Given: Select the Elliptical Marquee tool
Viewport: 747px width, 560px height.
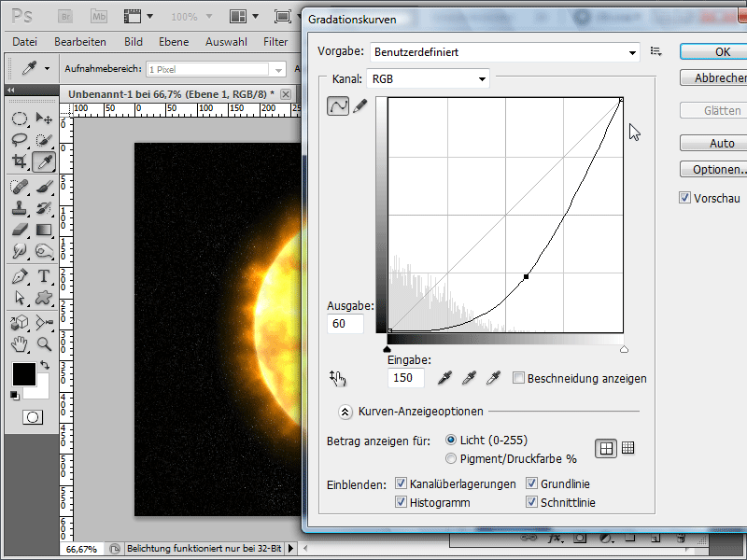Looking at the screenshot, I should (19, 119).
